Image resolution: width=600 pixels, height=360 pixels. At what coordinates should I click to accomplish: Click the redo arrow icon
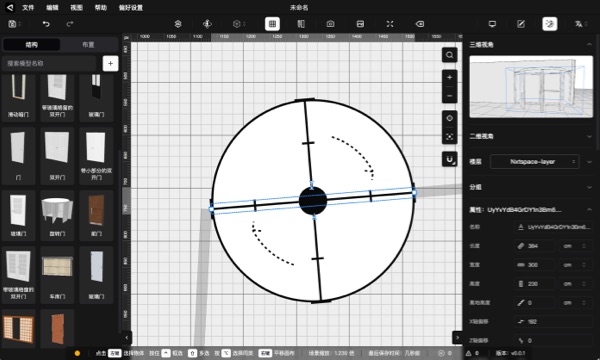point(70,24)
